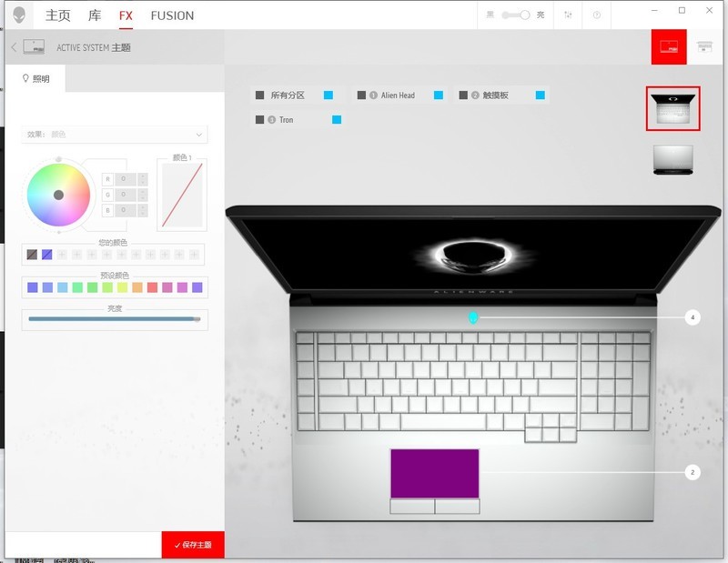
Task: Click the zone 4 callout marker
Action: (x=693, y=317)
